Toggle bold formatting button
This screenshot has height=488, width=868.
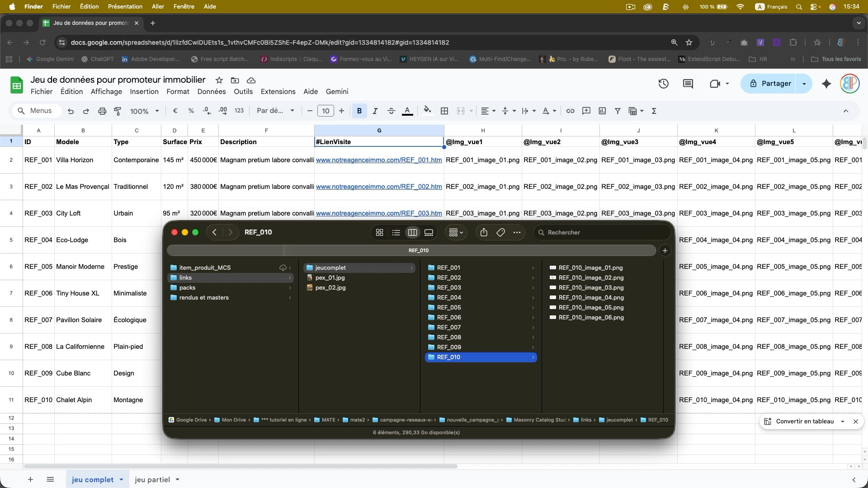(x=359, y=111)
